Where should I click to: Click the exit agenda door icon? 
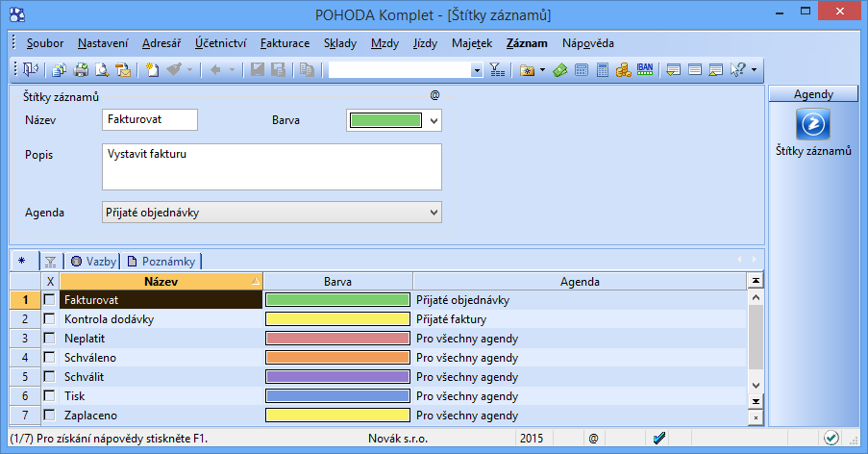(x=31, y=70)
